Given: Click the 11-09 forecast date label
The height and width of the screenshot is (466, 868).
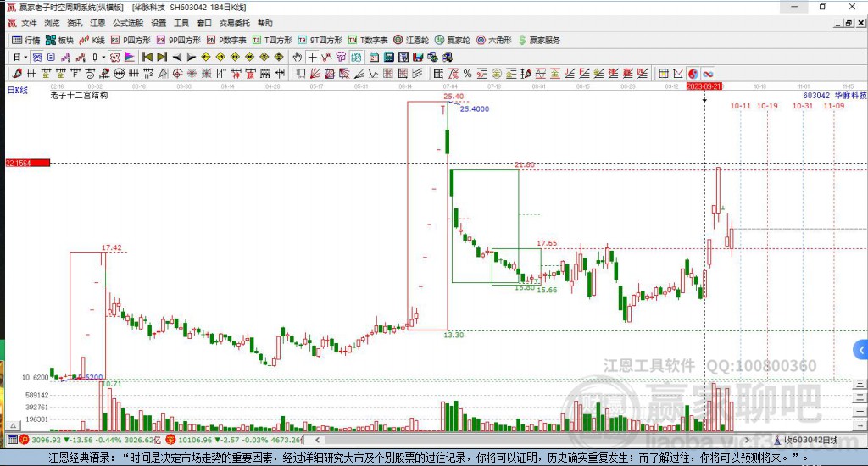Looking at the screenshot, I should point(834,106).
